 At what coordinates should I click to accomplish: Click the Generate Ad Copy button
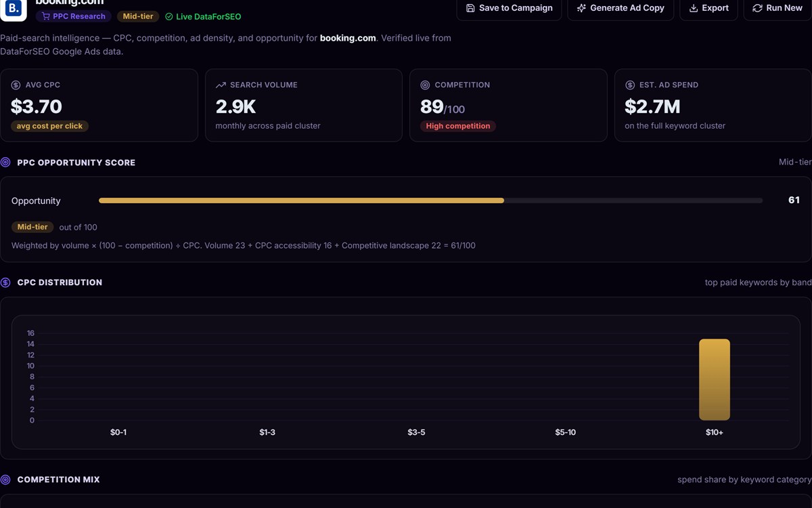pos(621,8)
